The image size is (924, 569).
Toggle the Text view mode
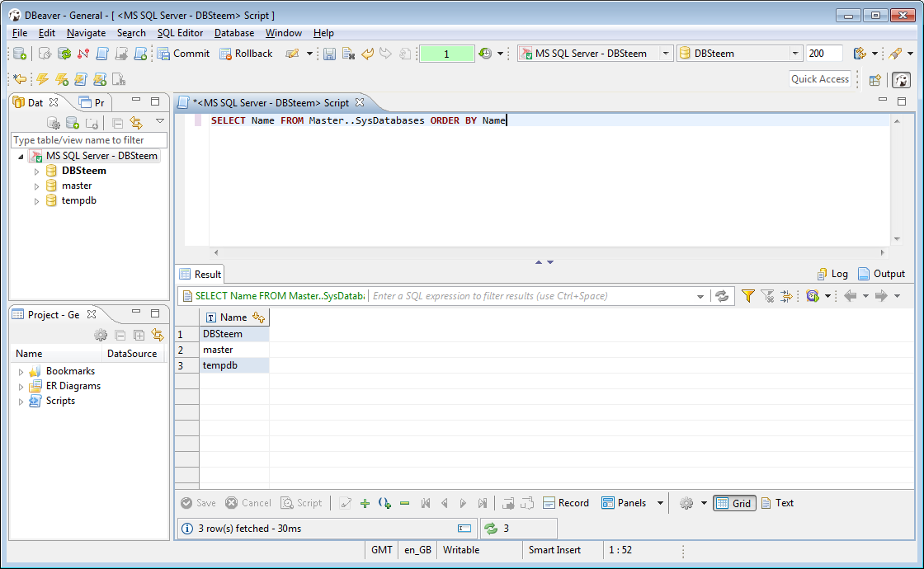click(778, 503)
